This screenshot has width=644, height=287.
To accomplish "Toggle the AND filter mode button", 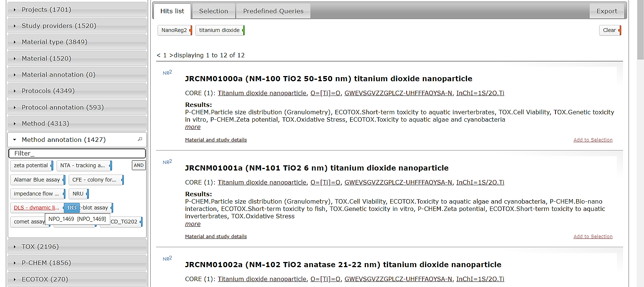I will click(x=138, y=165).
